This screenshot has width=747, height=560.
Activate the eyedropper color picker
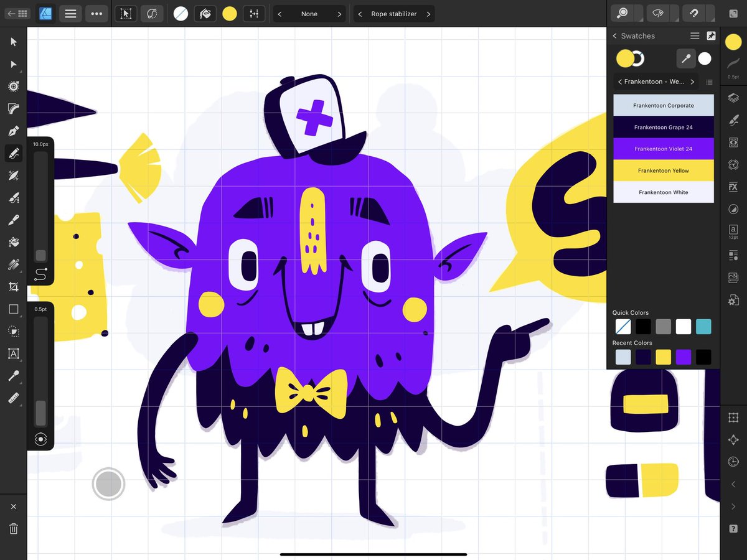pyautogui.click(x=685, y=58)
